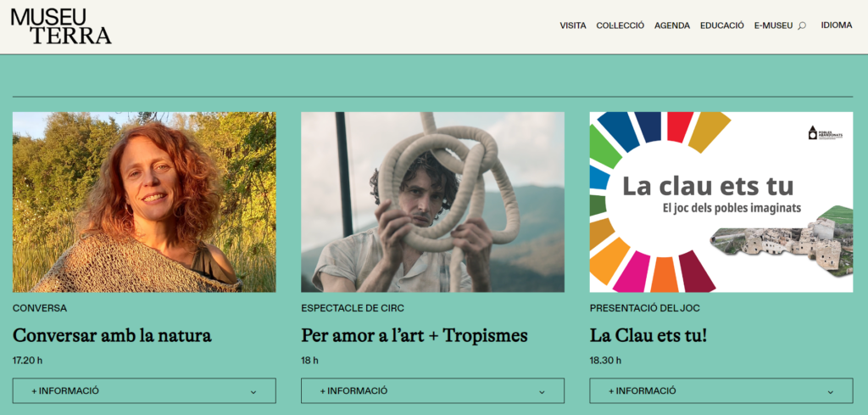
Task: Open the Idioma language selector
Action: (x=837, y=25)
